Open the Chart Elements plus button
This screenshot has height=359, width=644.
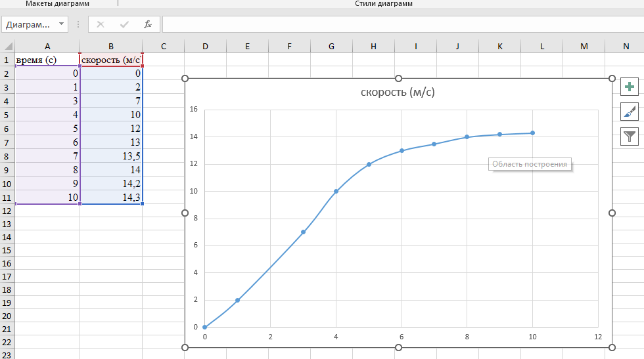pyautogui.click(x=630, y=87)
